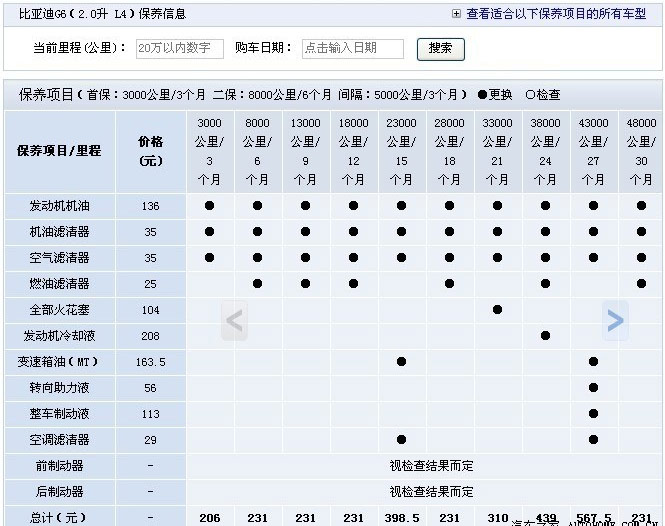Click the 搜索 search button

click(441, 49)
